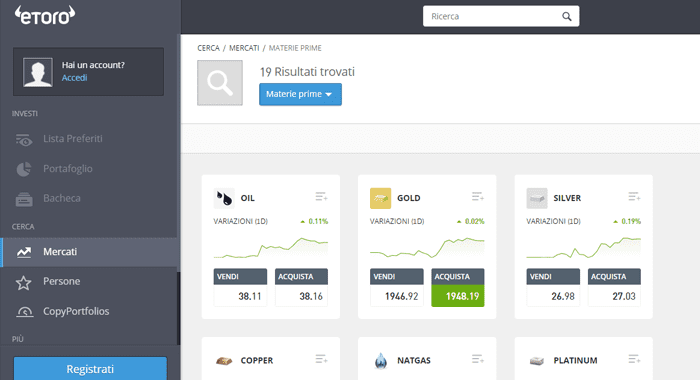Add GOLD to watchlist via list icon
Viewport: 700px width, 380px height.
pyautogui.click(x=478, y=196)
